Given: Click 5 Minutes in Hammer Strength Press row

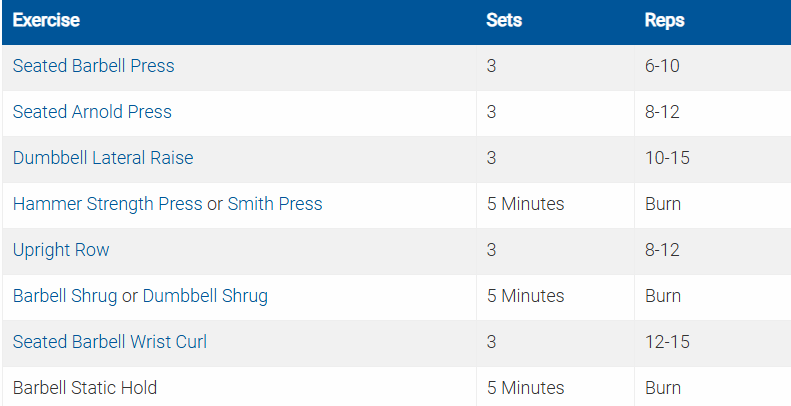Looking at the screenshot, I should point(525,204).
